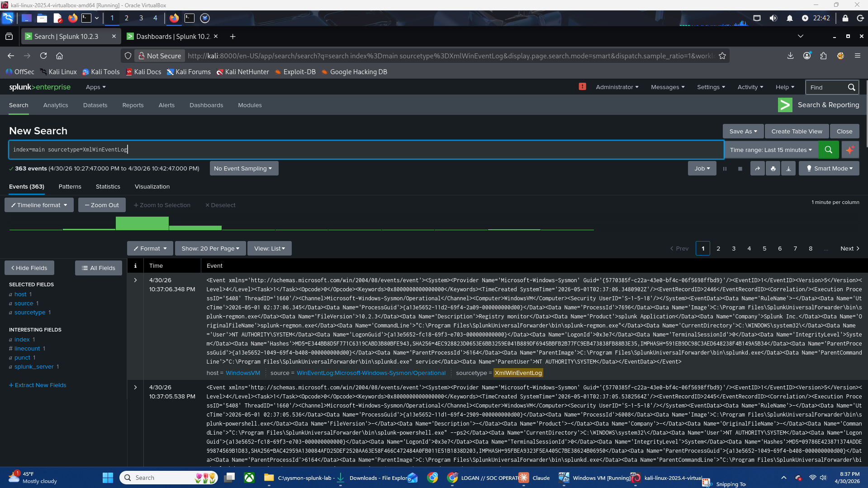868x488 pixels.
Task: Open the Job dropdown menu
Action: pyautogui.click(x=702, y=169)
